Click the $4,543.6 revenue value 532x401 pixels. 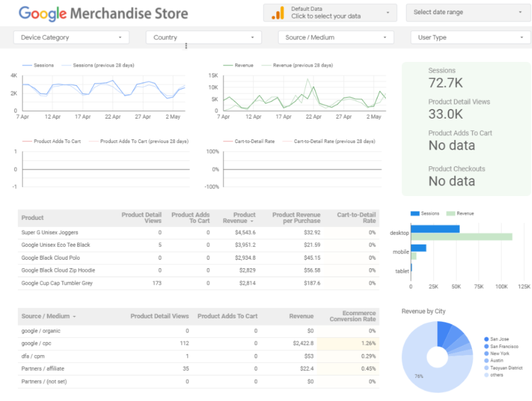245,233
